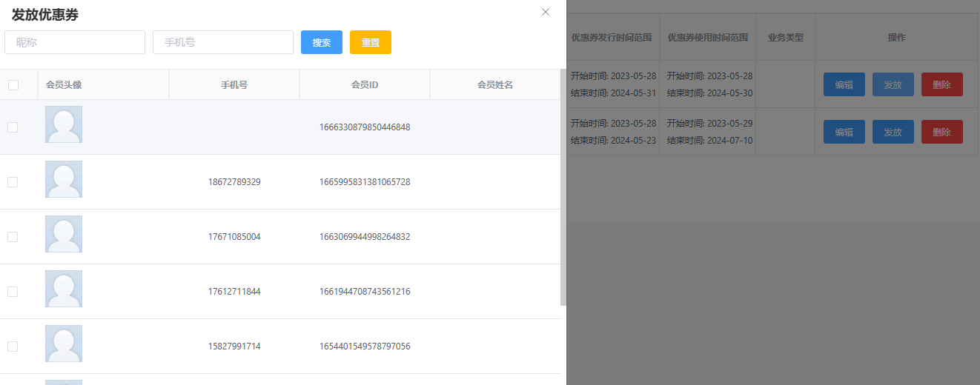Image resolution: width=980 pixels, height=385 pixels.
Task: Close the 发放优惠券 dialog
Action: coord(546,12)
